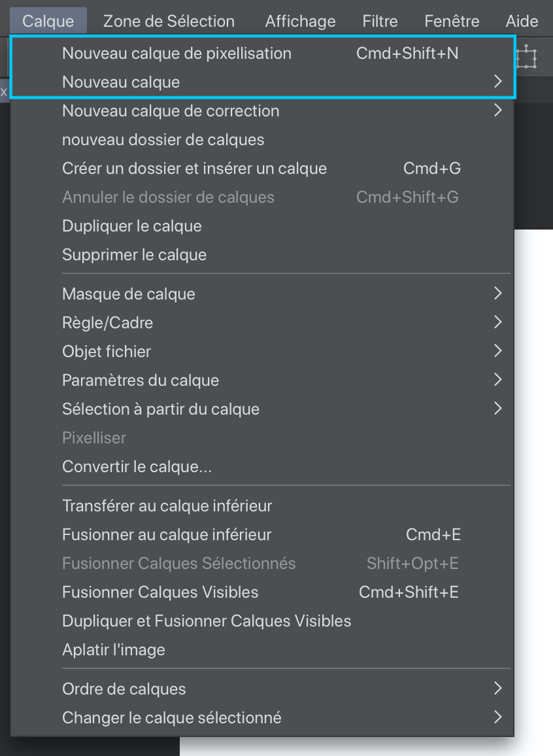Open the Affichage menu
Viewport: 553px width, 756px height.
coord(300,21)
